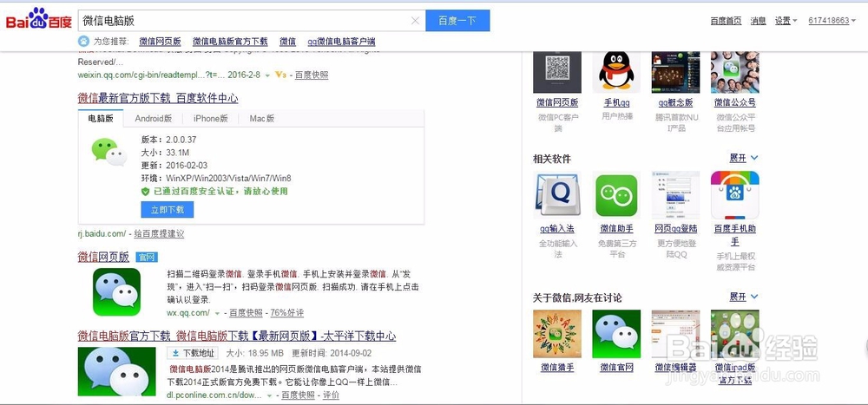The width and height of the screenshot is (868, 405).
Task: Open the 微信官网 link
Action: click(x=616, y=368)
